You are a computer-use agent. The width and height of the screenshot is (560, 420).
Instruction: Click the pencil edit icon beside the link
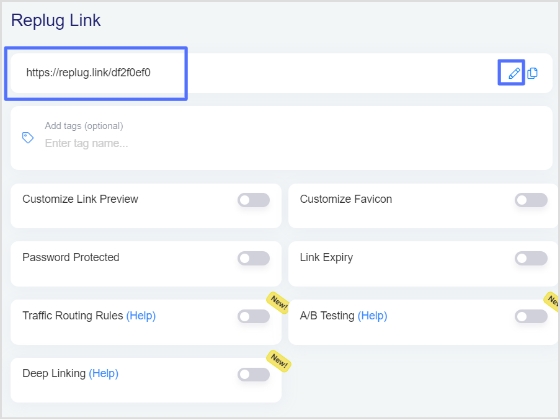pyautogui.click(x=514, y=73)
